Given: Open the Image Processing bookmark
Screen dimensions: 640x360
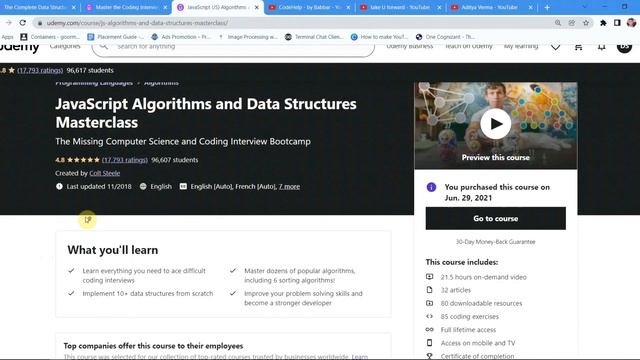Looking at the screenshot, I should 248,37.
